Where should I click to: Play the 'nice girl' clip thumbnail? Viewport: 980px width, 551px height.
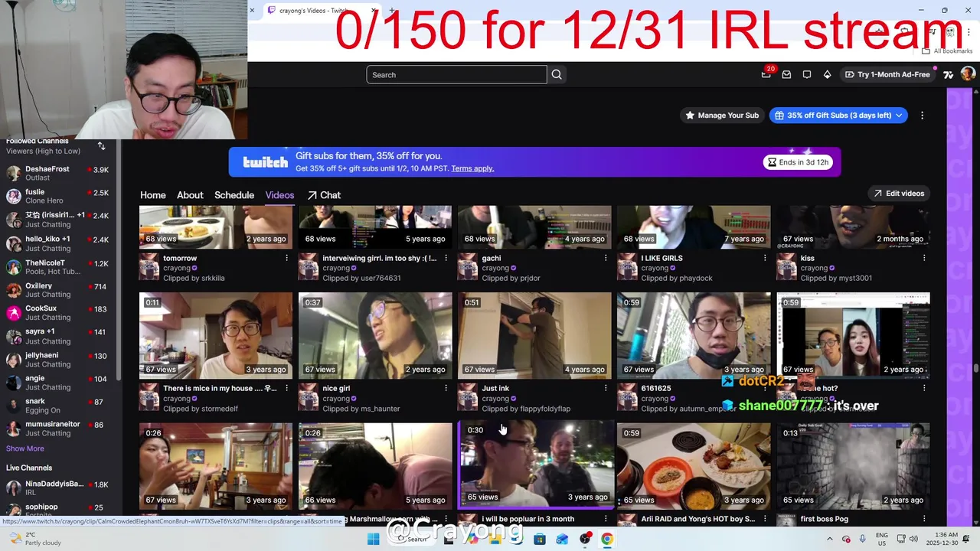[375, 335]
